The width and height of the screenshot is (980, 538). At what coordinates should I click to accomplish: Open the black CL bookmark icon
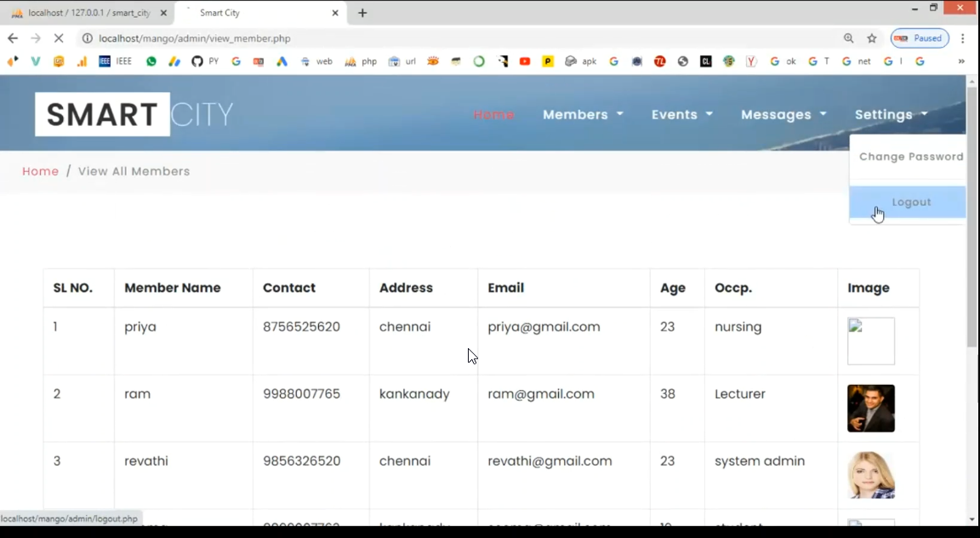pyautogui.click(x=705, y=61)
